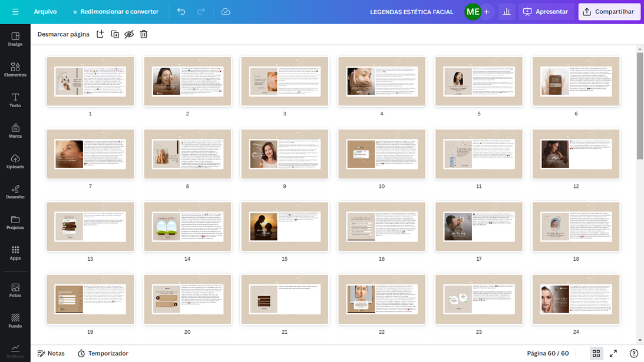The image size is (644, 362).
Task: Toggle fullscreen mode icon
Action: (x=613, y=353)
